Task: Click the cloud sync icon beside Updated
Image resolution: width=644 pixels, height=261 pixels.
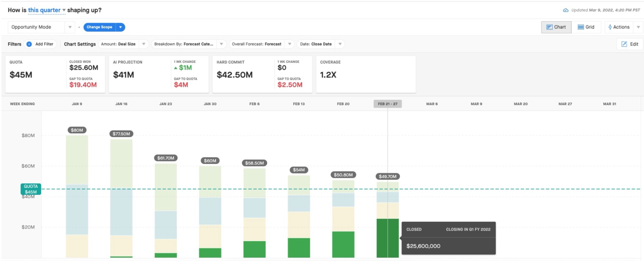Action: pos(566,10)
